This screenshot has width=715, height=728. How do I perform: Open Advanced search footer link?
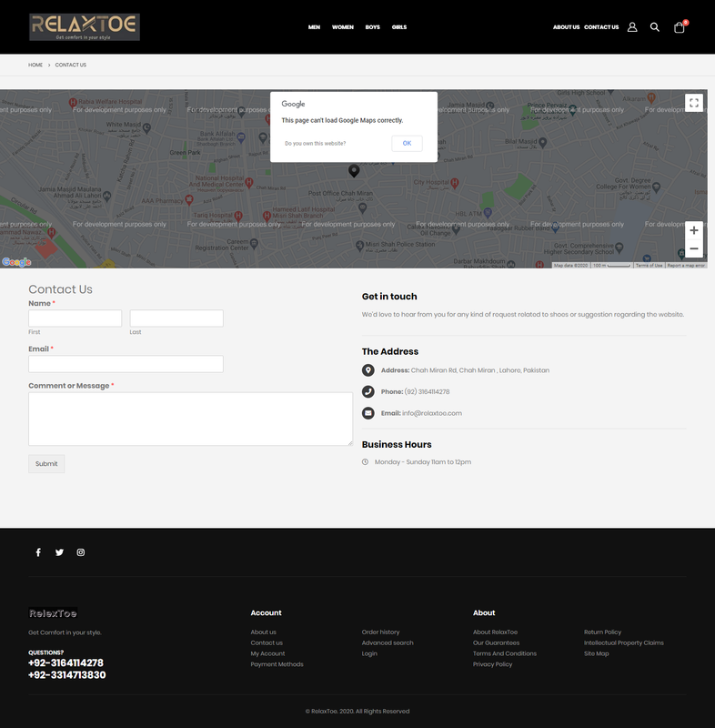tap(388, 643)
